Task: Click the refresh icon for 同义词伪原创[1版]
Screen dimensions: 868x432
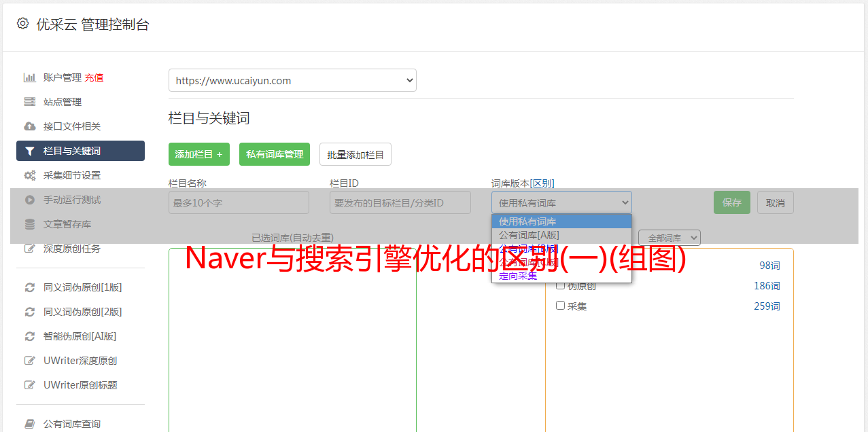Action: tap(29, 287)
